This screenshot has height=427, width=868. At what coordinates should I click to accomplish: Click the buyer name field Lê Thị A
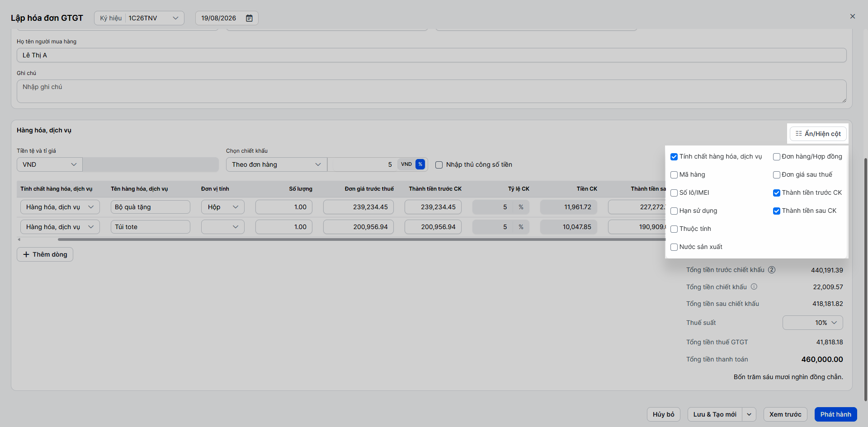[432, 55]
